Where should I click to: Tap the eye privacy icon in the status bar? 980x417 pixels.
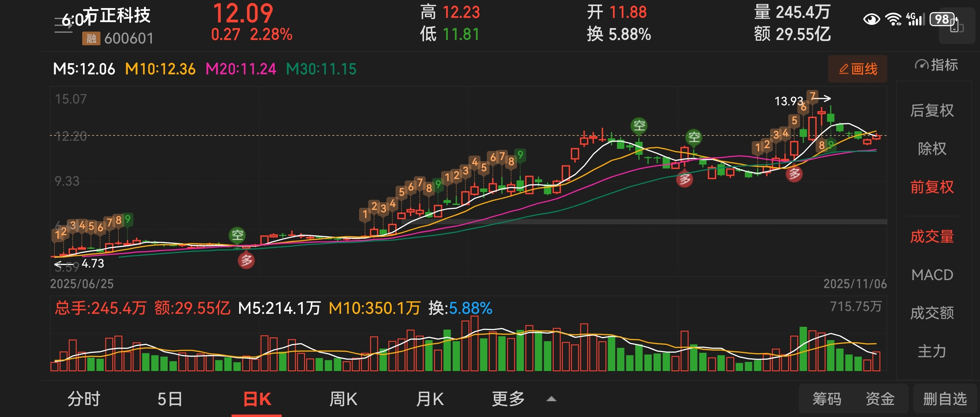[871, 19]
